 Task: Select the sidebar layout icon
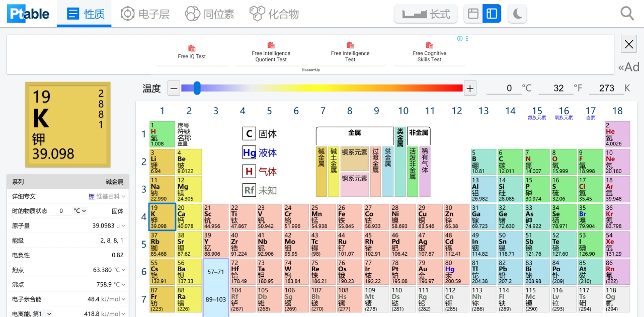(x=492, y=14)
